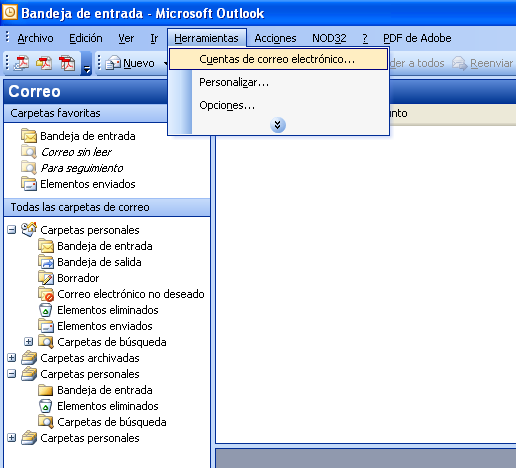Image resolution: width=516 pixels, height=468 pixels.
Task: Click Outlook title bar application icon
Action: click(x=10, y=13)
